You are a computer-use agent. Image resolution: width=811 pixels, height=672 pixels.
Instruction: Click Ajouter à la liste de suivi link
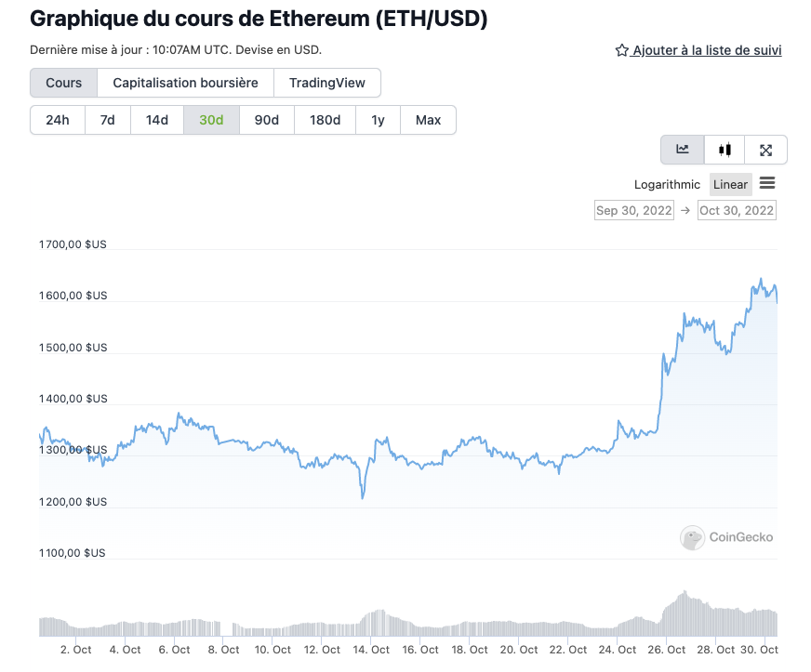tap(707, 50)
